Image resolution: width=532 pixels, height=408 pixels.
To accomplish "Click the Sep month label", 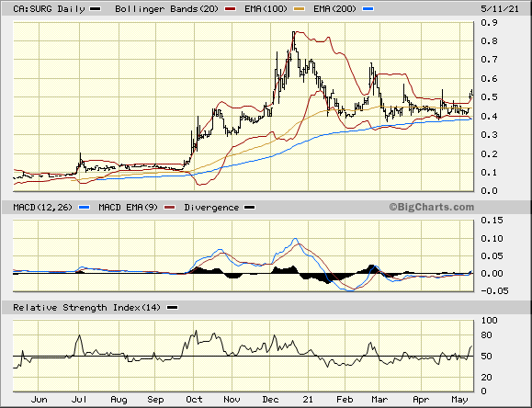I will pyautogui.click(x=155, y=400).
